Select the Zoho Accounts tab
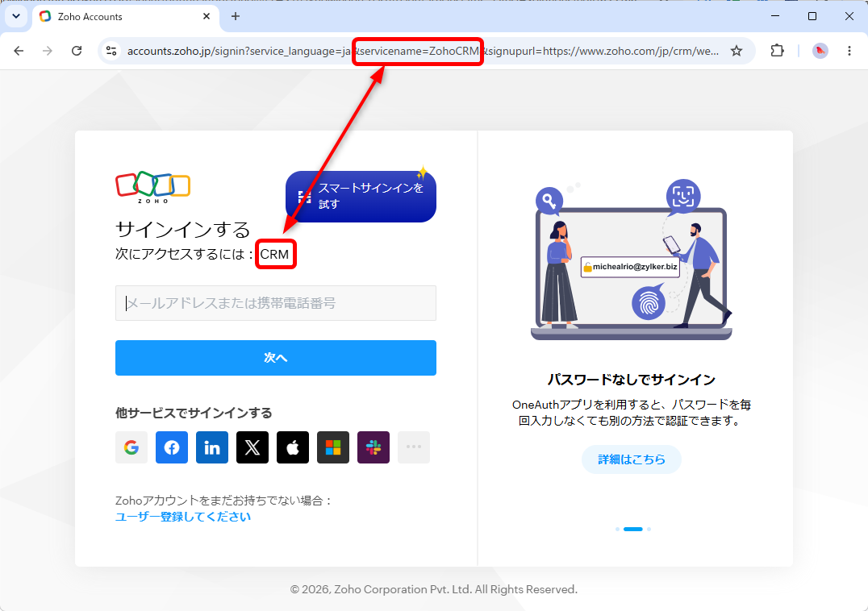Screen dimensions: 868x611 click(x=126, y=17)
